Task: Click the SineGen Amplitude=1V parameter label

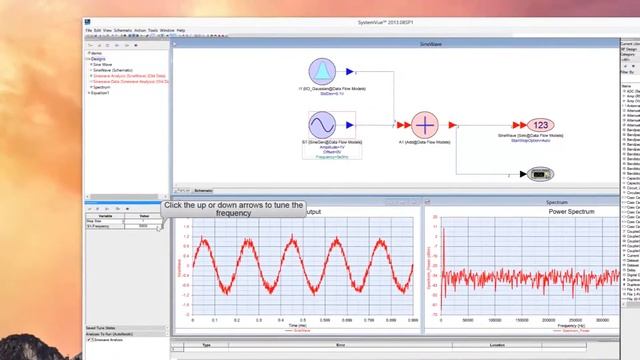Action: [332, 147]
